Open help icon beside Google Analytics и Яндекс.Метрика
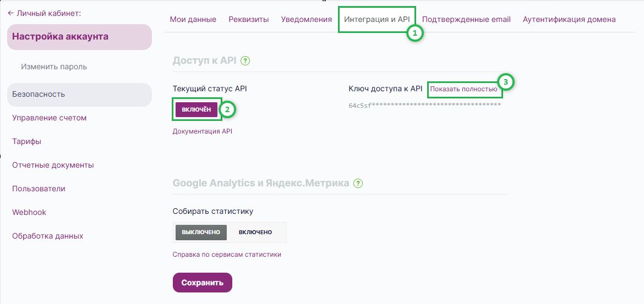Screen dimensions: 644x304 (x=358, y=184)
